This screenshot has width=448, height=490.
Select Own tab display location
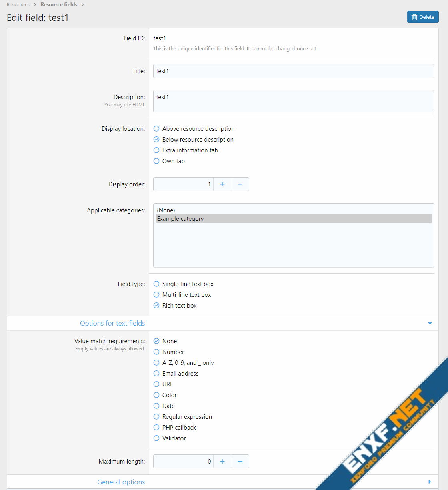156,161
